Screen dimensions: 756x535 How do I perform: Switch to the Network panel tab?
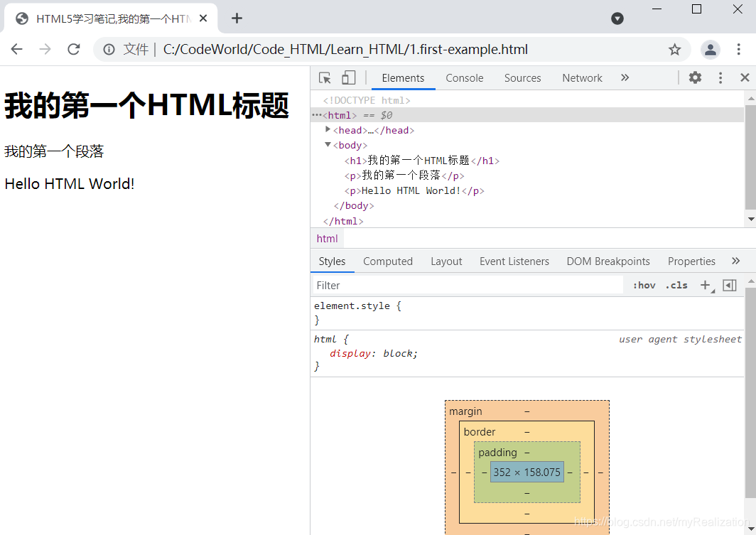[582, 78]
